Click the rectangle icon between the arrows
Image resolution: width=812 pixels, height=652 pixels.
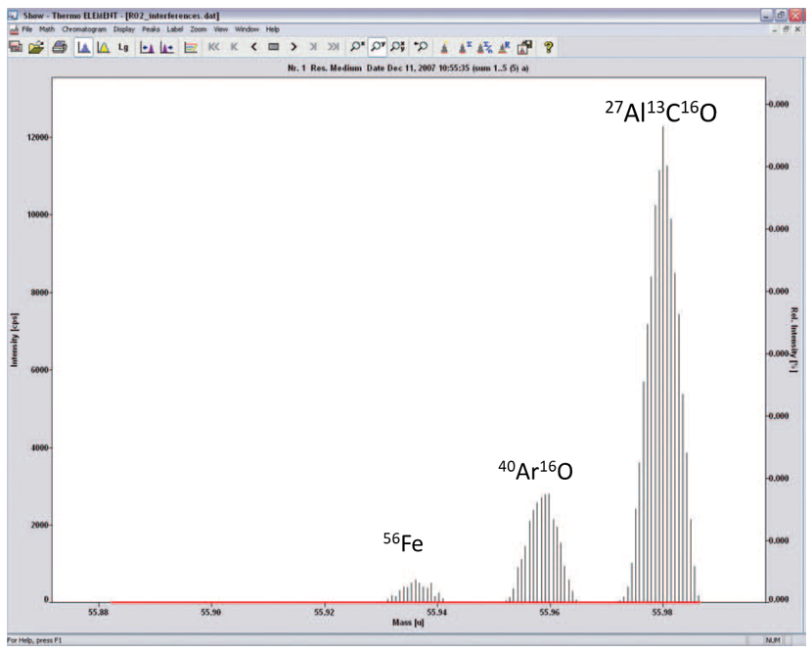(274, 46)
